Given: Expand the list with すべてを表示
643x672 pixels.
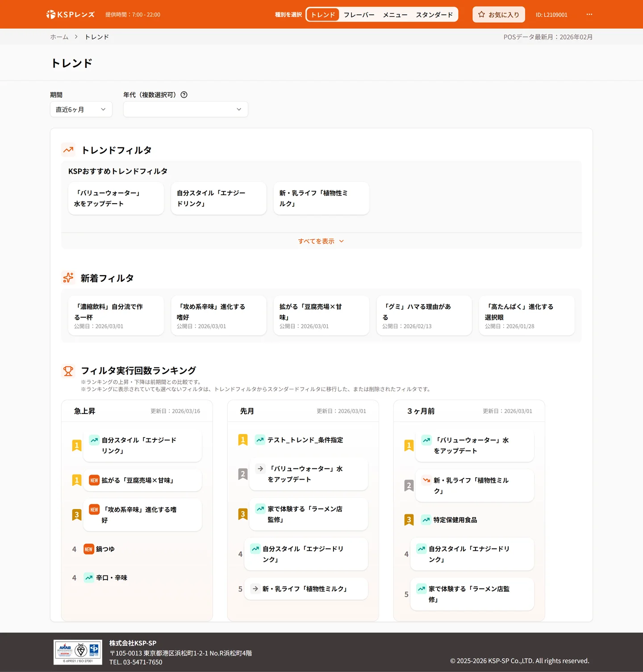Looking at the screenshot, I should 321,241.
